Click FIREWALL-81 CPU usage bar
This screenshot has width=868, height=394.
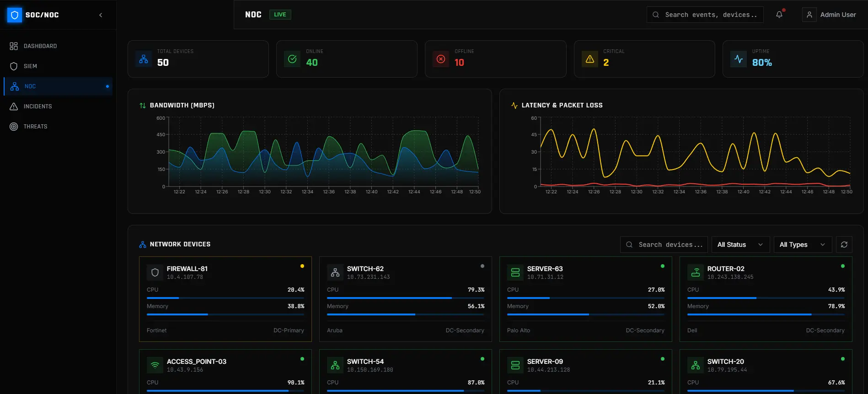(x=225, y=298)
